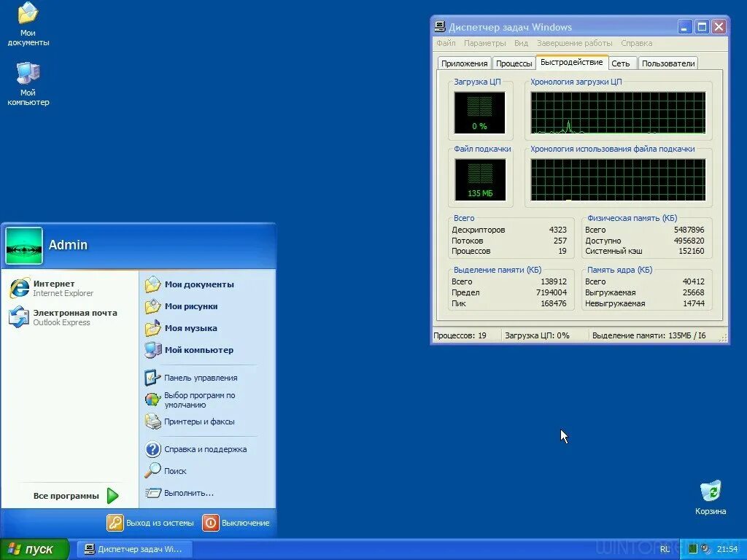Image resolution: width=747 pixels, height=560 pixels.
Task: Click the пуск Start button
Action: click(34, 549)
